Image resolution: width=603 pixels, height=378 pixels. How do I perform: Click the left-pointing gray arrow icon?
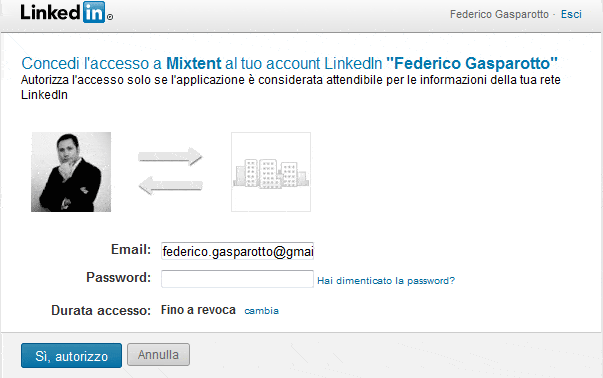[x=170, y=185]
